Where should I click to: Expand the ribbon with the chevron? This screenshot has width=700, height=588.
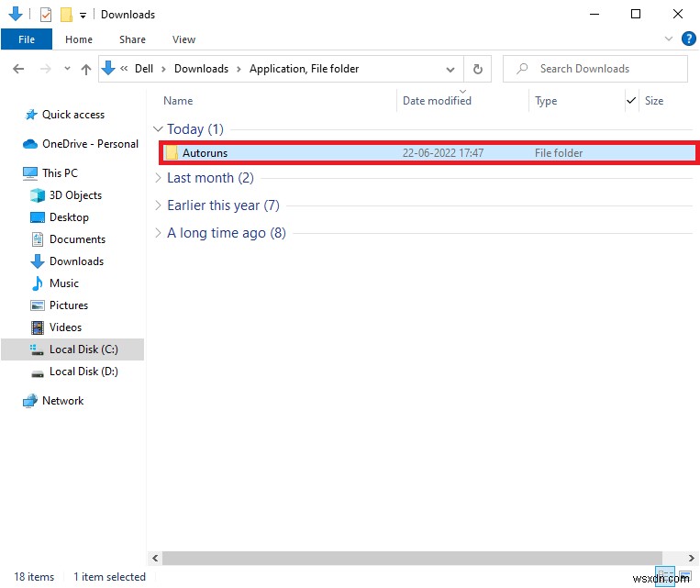click(668, 39)
